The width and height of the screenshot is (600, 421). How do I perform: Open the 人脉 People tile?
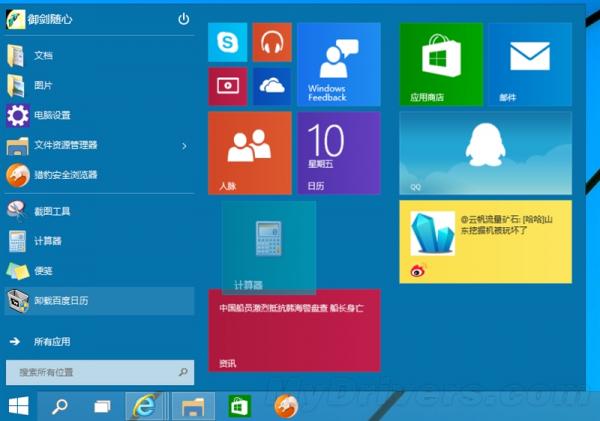coord(250,153)
